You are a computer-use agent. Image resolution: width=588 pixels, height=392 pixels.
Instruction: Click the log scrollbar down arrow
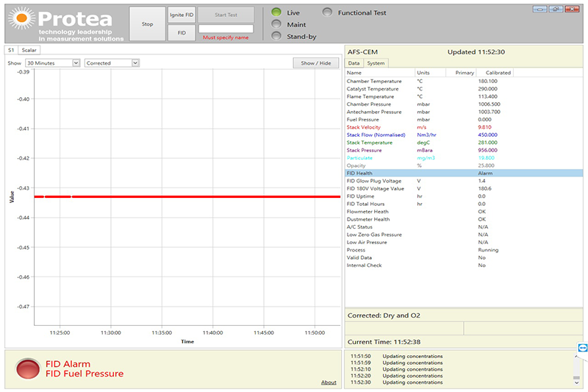577,382
